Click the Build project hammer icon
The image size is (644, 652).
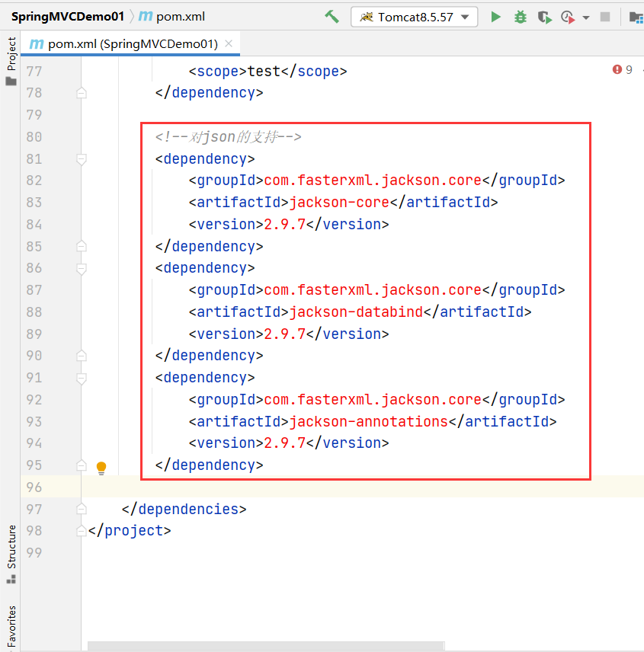pos(332,17)
